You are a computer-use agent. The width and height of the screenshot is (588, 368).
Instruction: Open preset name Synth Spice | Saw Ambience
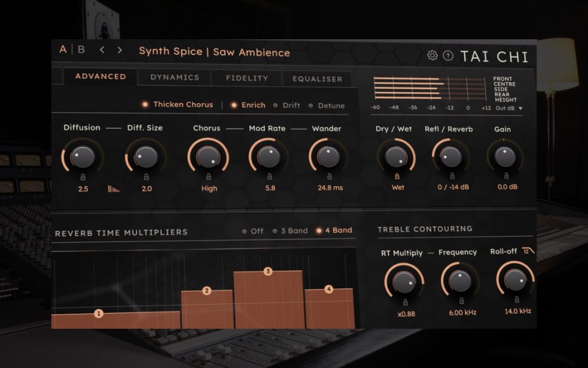[214, 52]
